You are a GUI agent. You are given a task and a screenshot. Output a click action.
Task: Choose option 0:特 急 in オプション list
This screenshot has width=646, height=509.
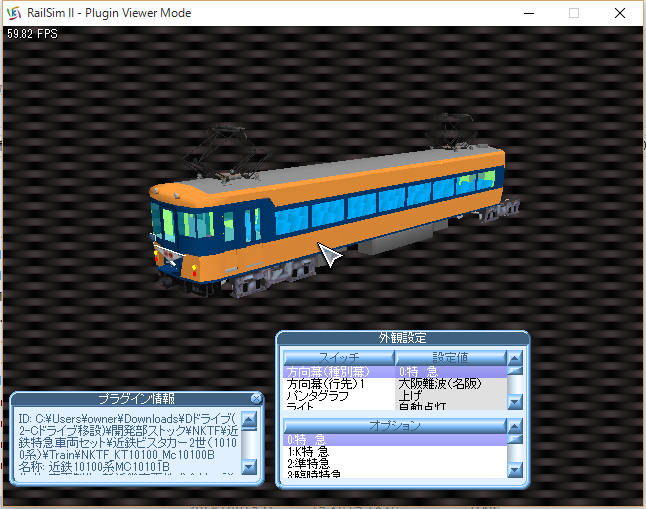pyautogui.click(x=395, y=440)
